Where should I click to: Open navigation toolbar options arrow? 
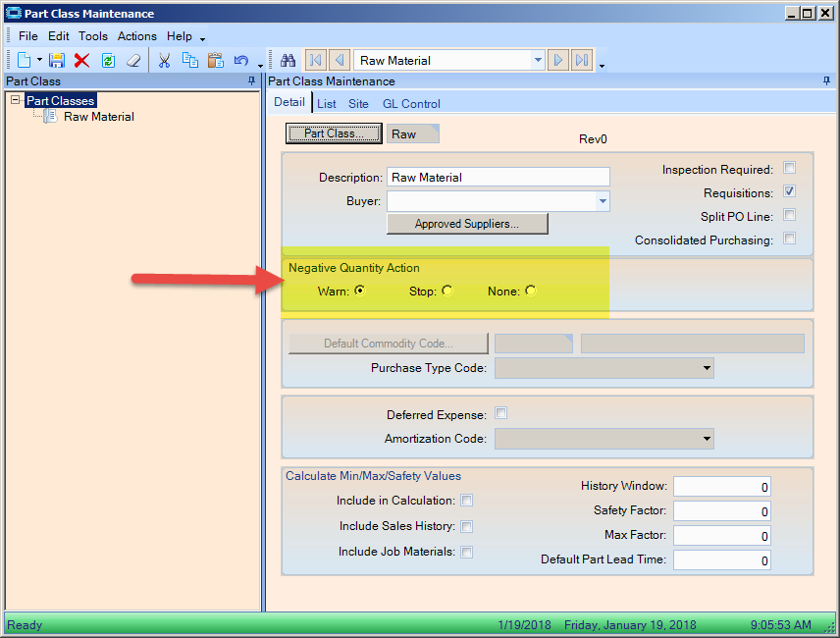(602, 66)
